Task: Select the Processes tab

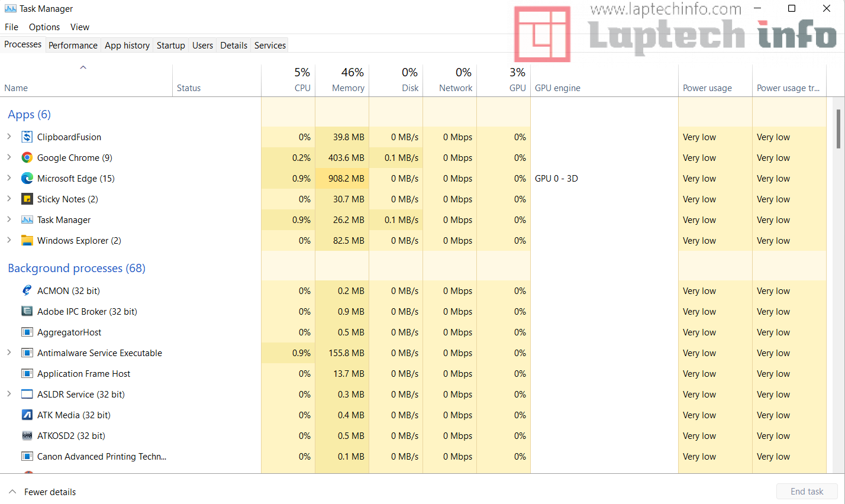Action: [23, 44]
